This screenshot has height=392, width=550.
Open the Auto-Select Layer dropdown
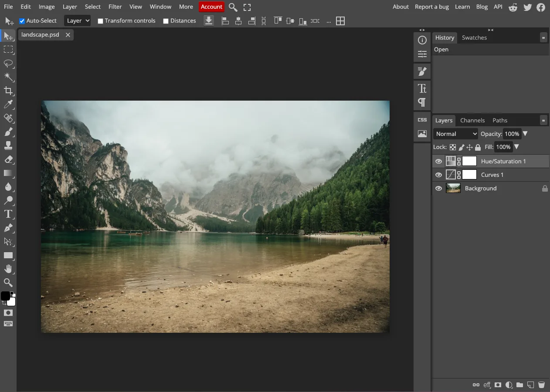(78, 20)
